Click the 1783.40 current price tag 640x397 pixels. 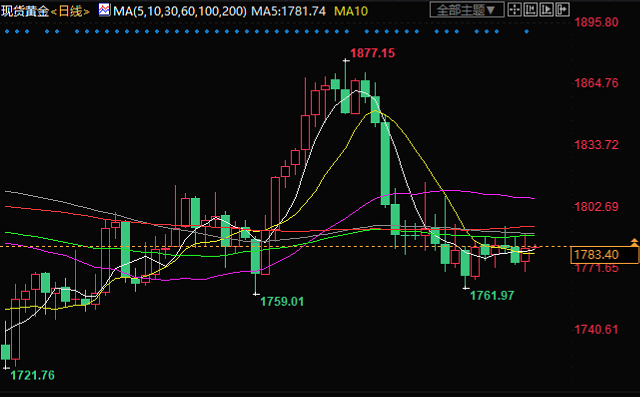click(604, 255)
